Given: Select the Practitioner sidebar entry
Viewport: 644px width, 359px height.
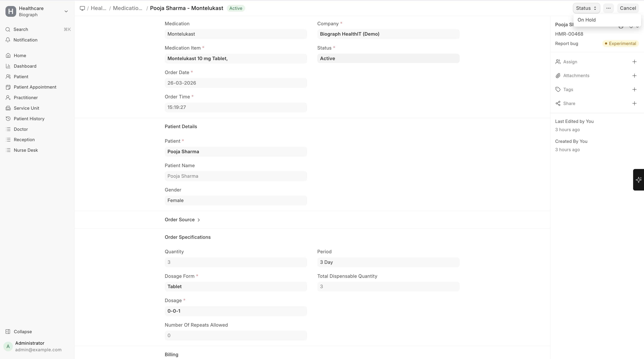Looking at the screenshot, I should pos(26,97).
